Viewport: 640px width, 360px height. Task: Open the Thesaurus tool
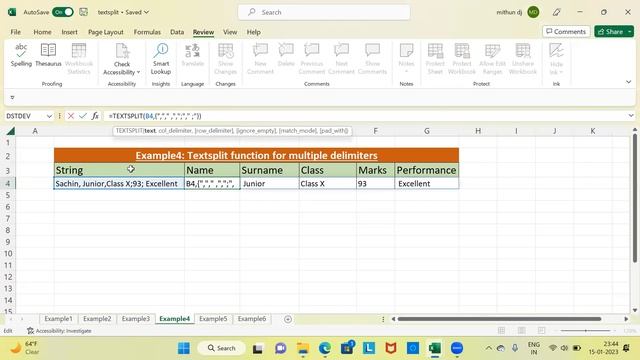point(48,55)
